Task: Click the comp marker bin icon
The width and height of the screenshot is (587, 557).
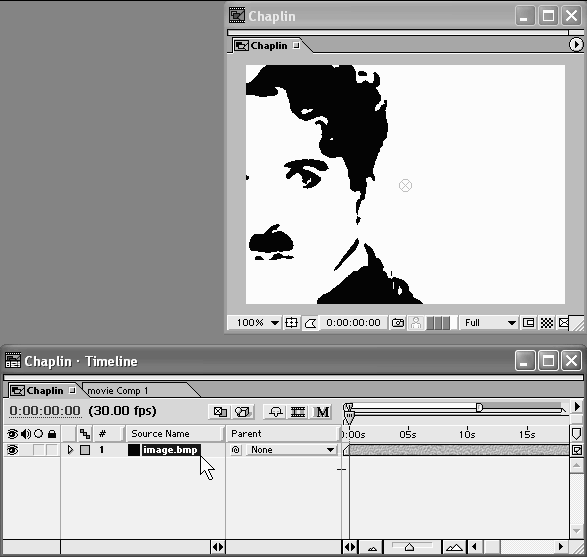Action: pos(577,433)
